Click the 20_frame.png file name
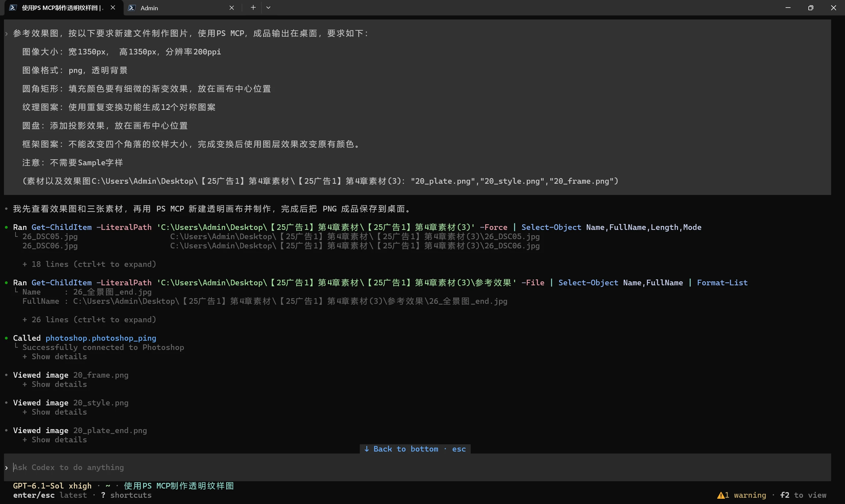This screenshot has height=504, width=845. pyautogui.click(x=101, y=375)
